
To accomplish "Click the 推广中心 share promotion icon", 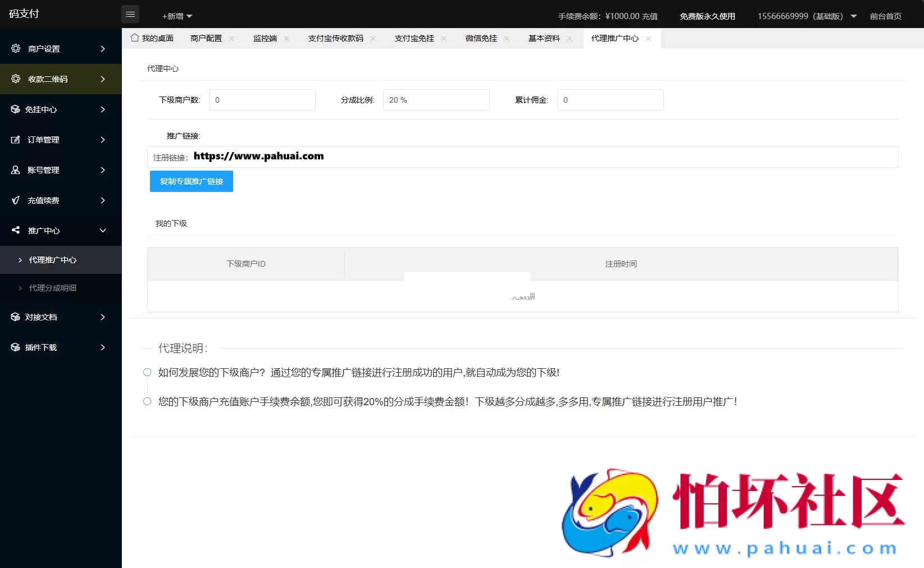I will pyautogui.click(x=15, y=230).
